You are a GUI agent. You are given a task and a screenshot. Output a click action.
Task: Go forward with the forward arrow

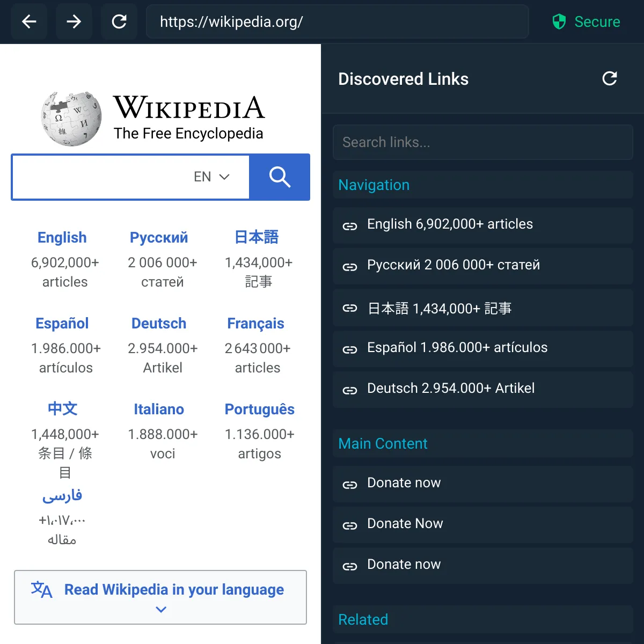[74, 21]
